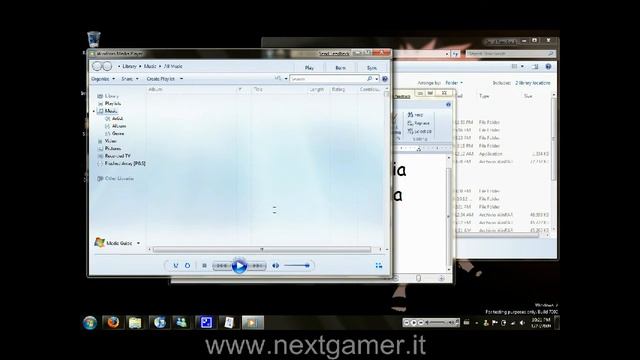The height and width of the screenshot is (360, 640).
Task: Click the Send Feedback link in title bar
Action: (x=334, y=53)
